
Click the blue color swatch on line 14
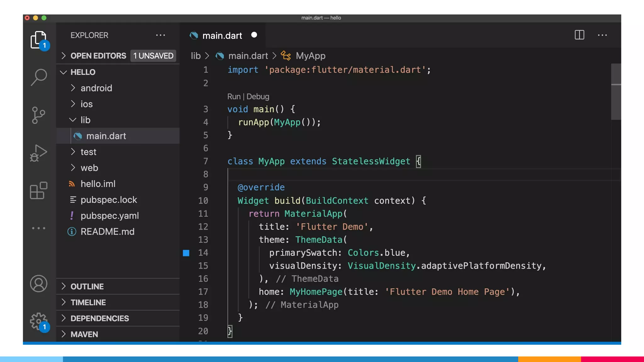(x=186, y=253)
